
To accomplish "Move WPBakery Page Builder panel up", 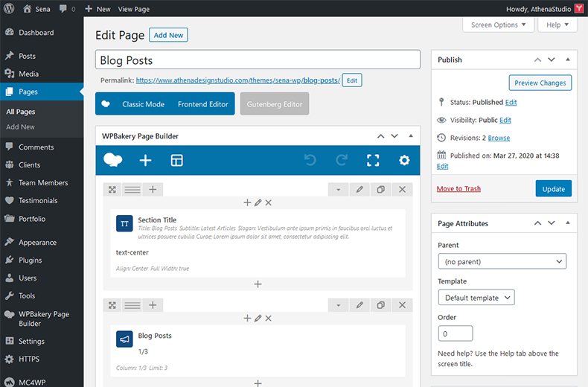I will pos(380,136).
